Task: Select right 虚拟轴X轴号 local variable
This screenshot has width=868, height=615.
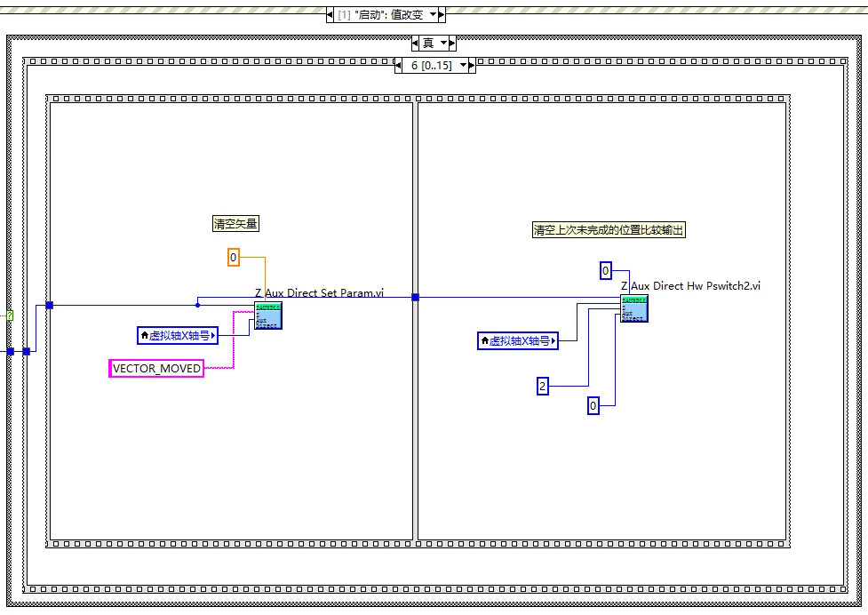Action: tap(518, 341)
